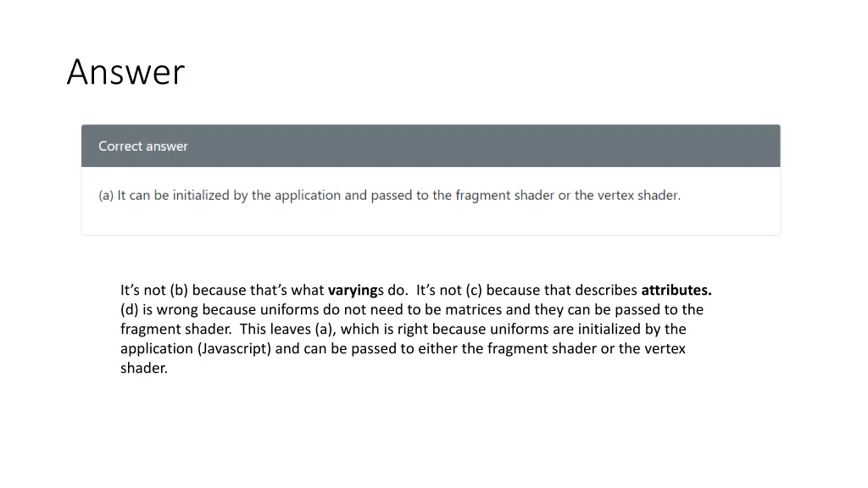Click the final word "shader." on the last line
Screen dimensions: 868x488
(x=144, y=368)
